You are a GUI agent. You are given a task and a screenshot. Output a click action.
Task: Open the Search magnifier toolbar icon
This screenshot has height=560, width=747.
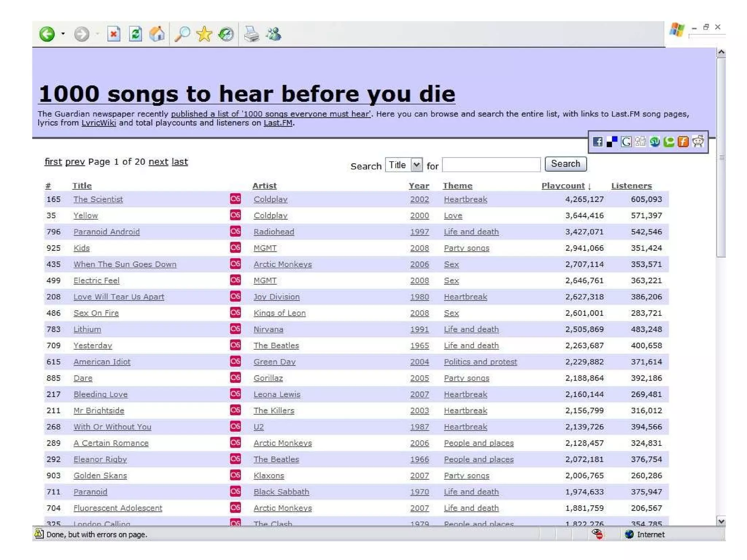(x=182, y=34)
